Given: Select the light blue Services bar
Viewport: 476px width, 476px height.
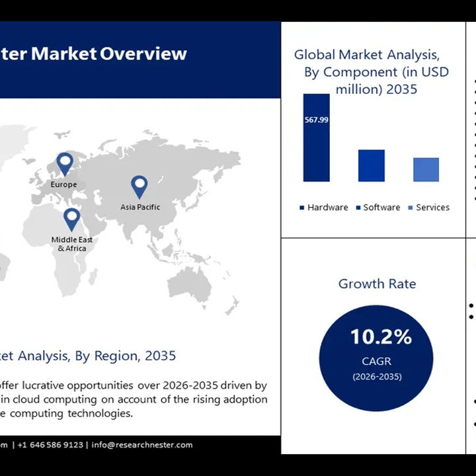Looking at the screenshot, I should pos(426,169).
